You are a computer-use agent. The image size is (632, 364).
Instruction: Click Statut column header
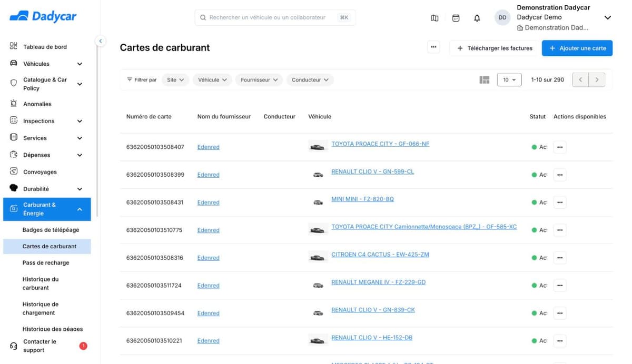click(537, 116)
